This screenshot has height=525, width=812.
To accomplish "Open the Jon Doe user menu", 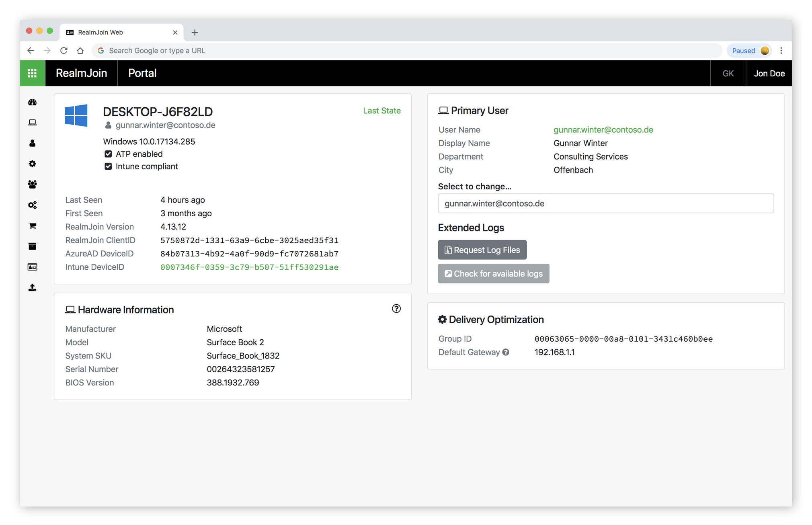I will coord(769,73).
